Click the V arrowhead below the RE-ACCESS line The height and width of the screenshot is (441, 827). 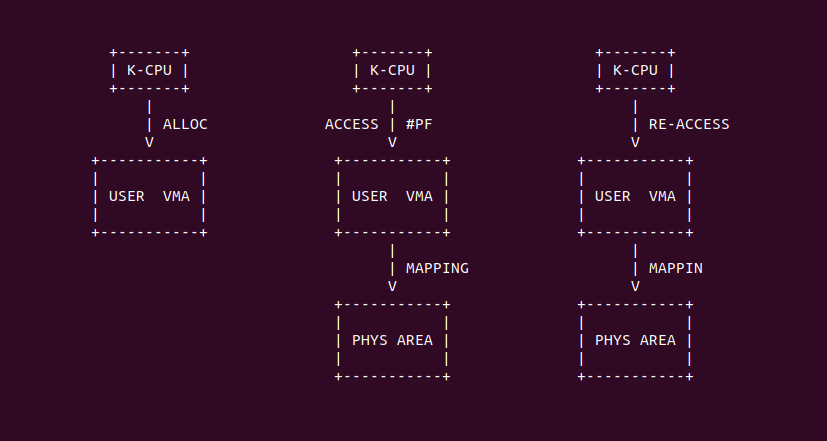(635, 142)
